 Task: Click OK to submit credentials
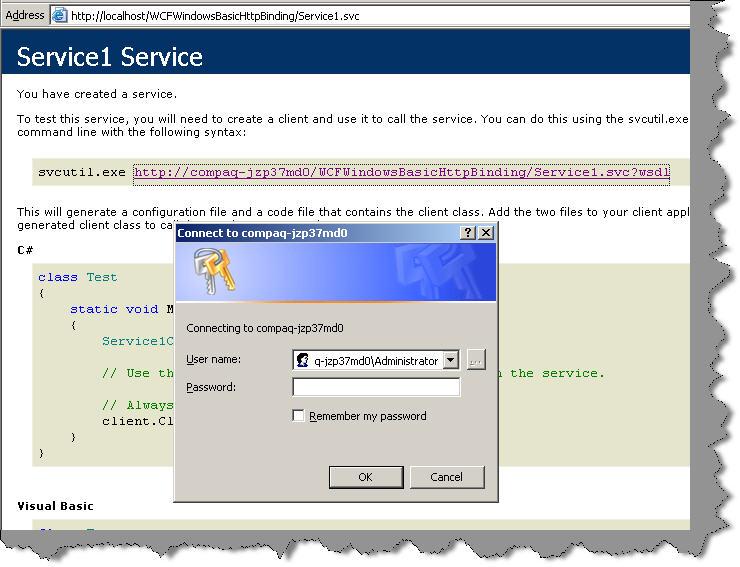366,477
